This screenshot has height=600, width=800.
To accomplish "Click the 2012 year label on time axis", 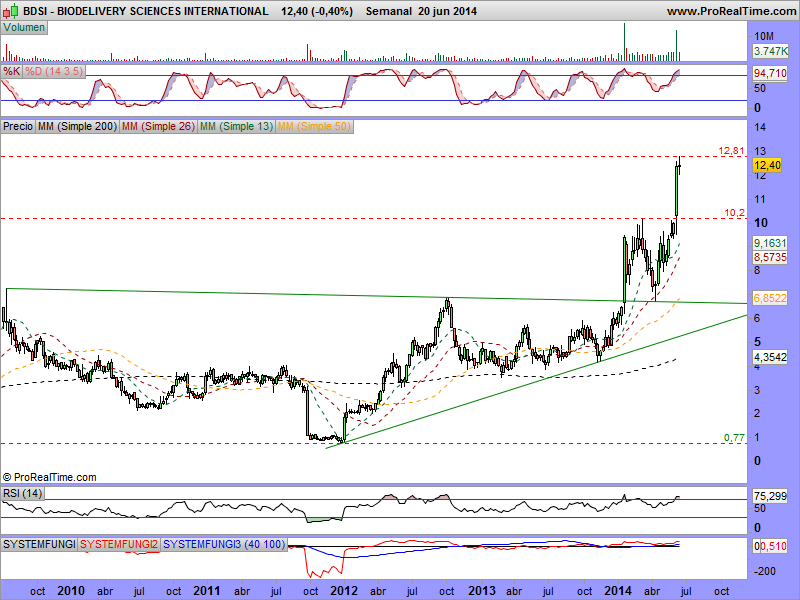I will pyautogui.click(x=343, y=591).
